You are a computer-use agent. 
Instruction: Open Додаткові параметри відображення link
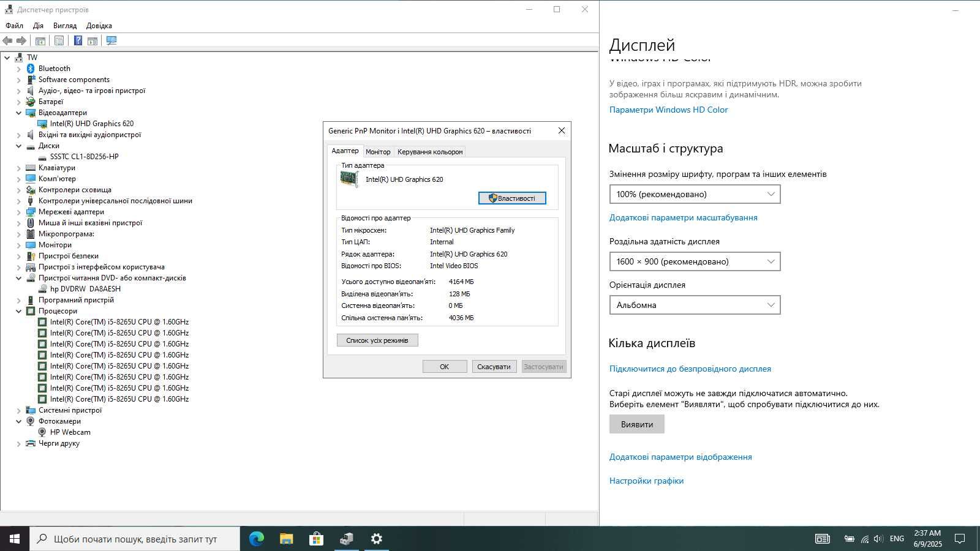pyautogui.click(x=680, y=457)
